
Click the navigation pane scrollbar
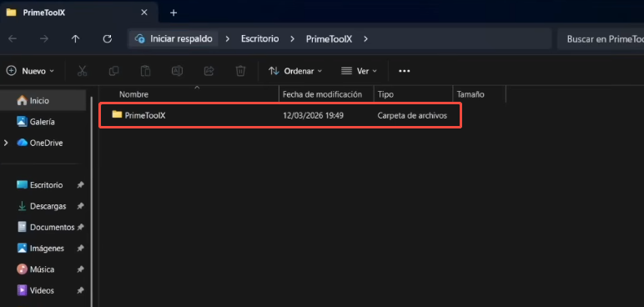[x=92, y=201]
